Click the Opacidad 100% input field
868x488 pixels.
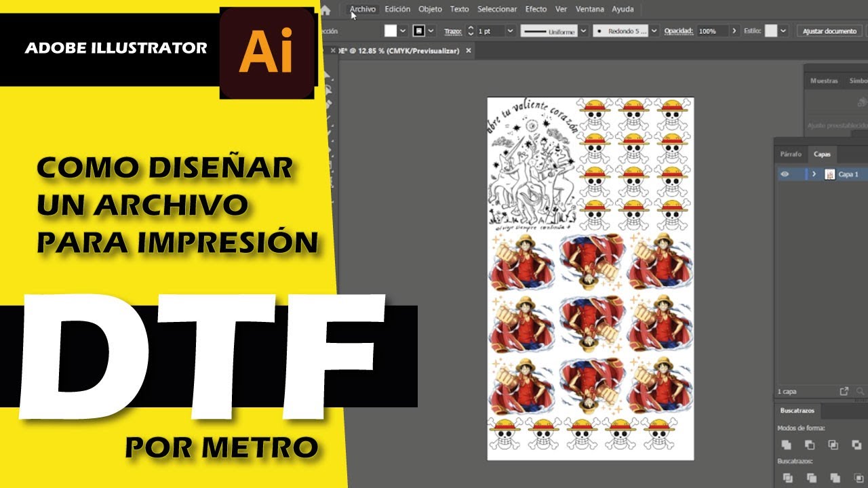[x=713, y=31]
